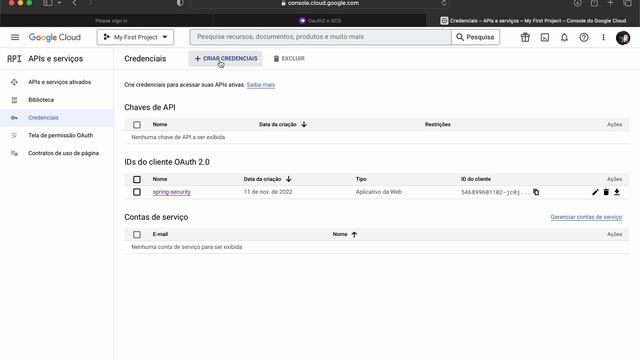The width and height of the screenshot is (640, 360).
Task: Check the spring security row checkbox
Action: (137, 192)
